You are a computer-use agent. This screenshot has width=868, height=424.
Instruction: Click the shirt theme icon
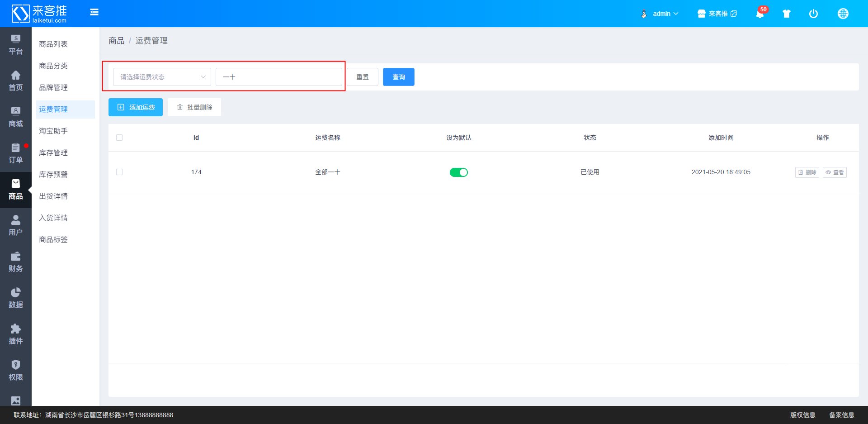(787, 14)
